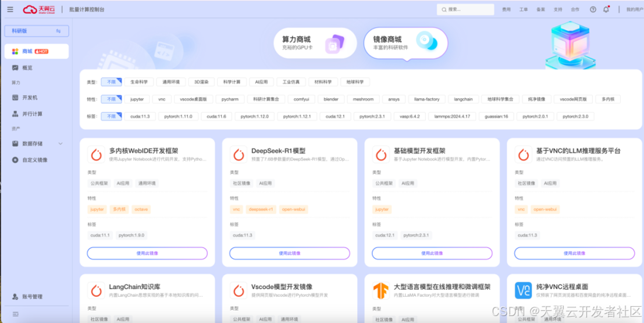Click the 商城 colorful grid icon
Screen dimensions: 644x323
tap(15, 51)
